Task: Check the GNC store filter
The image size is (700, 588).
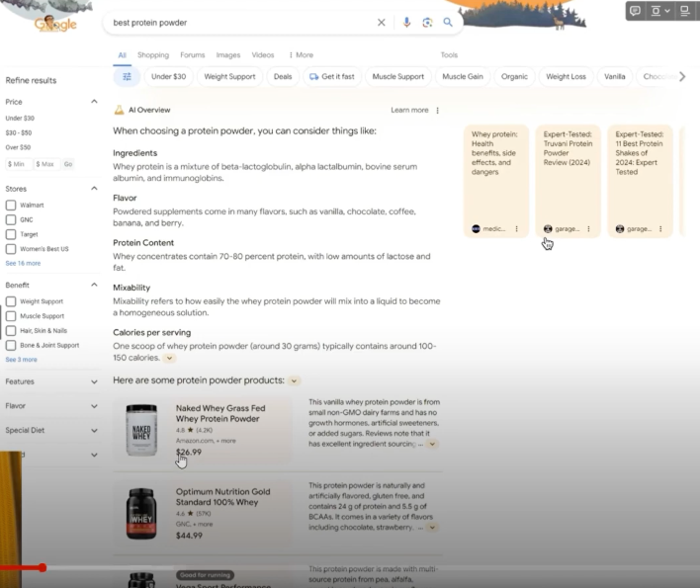Action: click(x=11, y=219)
